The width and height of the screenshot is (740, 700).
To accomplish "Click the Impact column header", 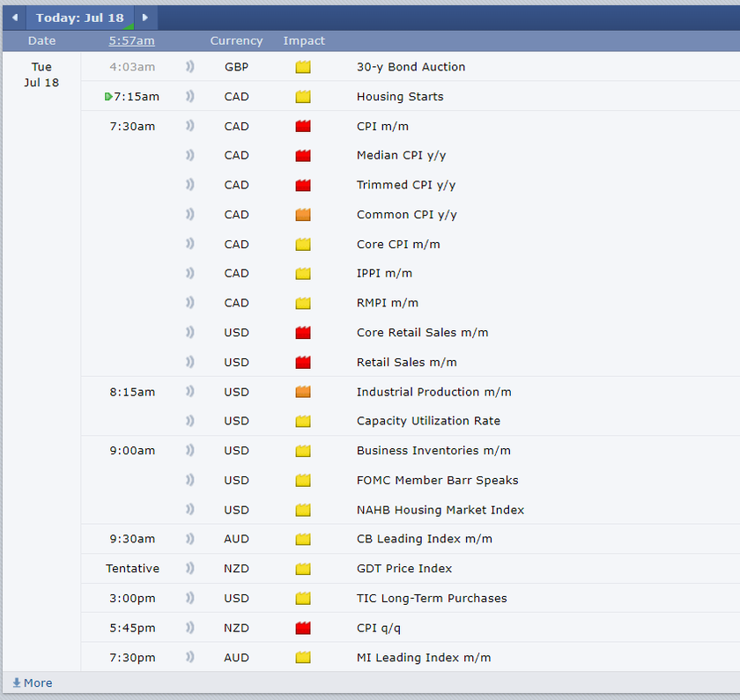I will pos(304,41).
